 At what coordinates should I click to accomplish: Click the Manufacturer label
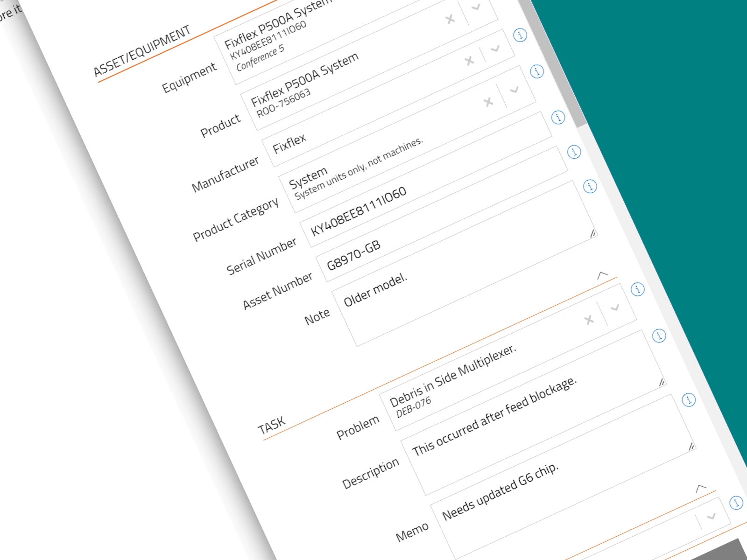[x=225, y=174]
